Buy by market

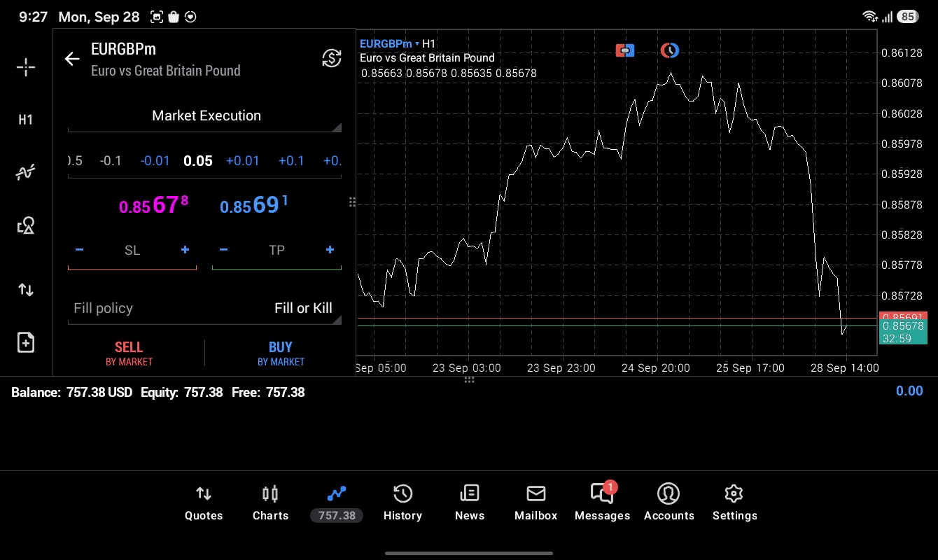coord(281,353)
